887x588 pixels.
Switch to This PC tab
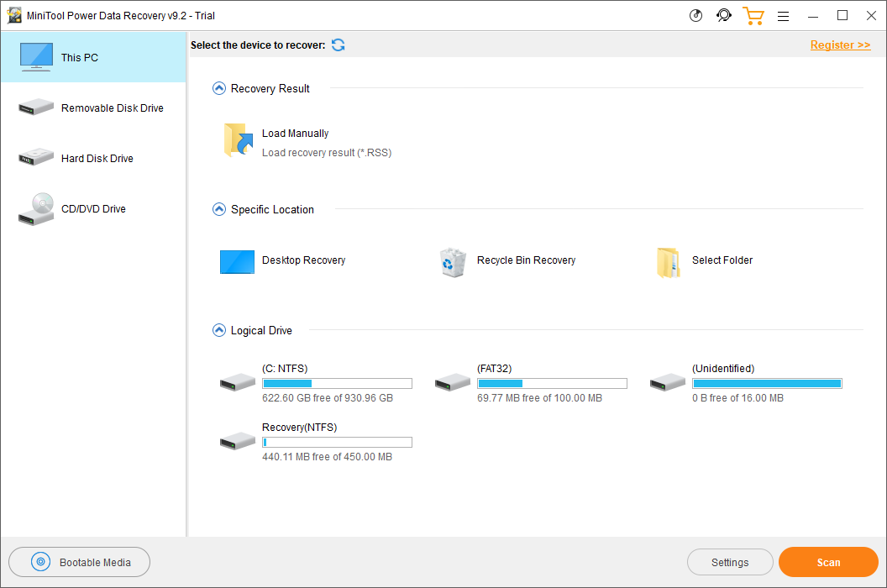(x=93, y=57)
